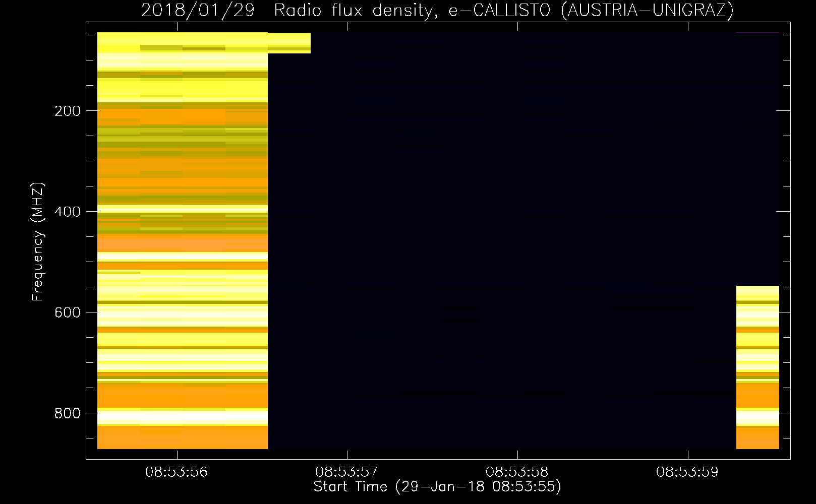Click the 400 frequency tick label
Screen dimensions: 816x504
[68, 212]
